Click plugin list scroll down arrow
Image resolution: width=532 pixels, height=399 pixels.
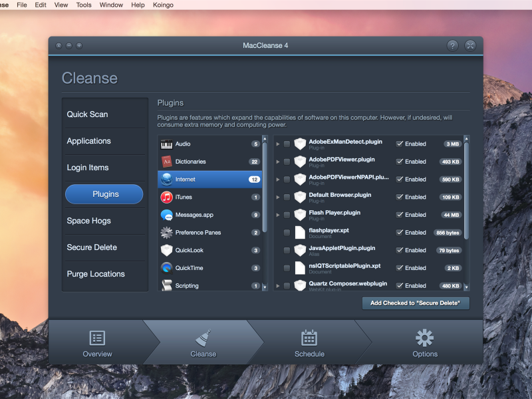coord(467,287)
